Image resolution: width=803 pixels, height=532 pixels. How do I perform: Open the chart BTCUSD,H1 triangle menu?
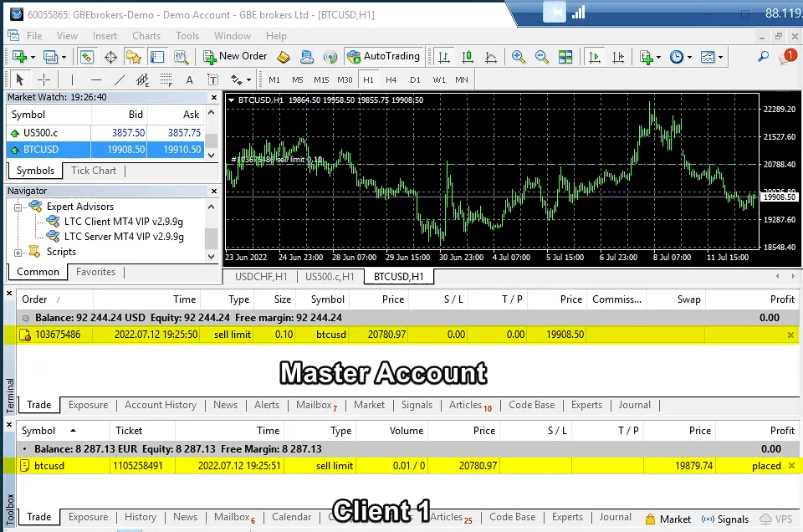231,100
